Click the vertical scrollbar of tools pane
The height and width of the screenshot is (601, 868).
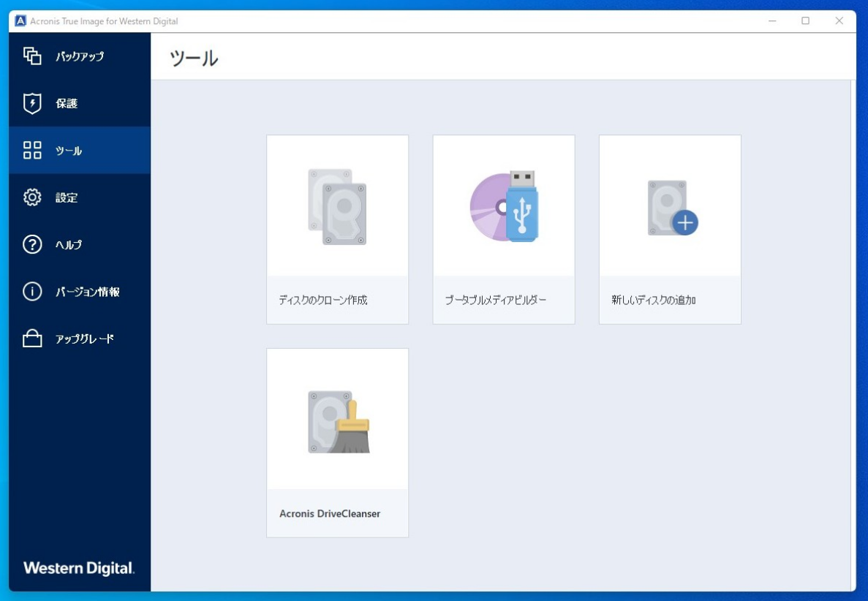[853, 336]
